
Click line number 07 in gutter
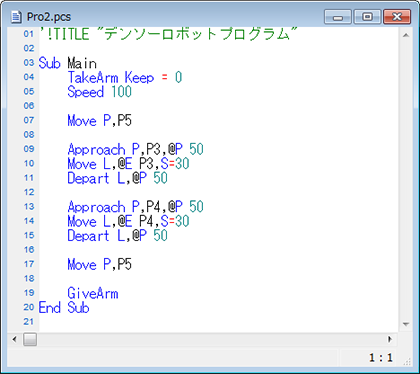coord(29,120)
